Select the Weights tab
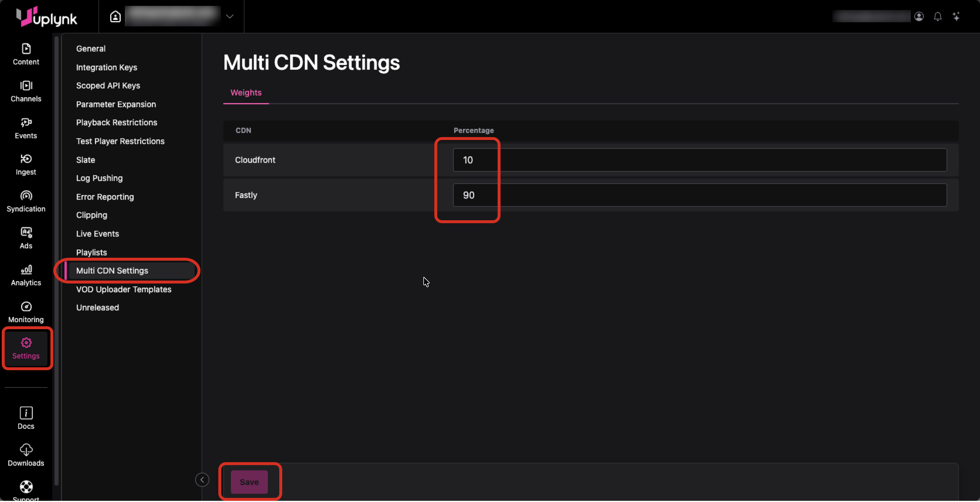 [246, 93]
